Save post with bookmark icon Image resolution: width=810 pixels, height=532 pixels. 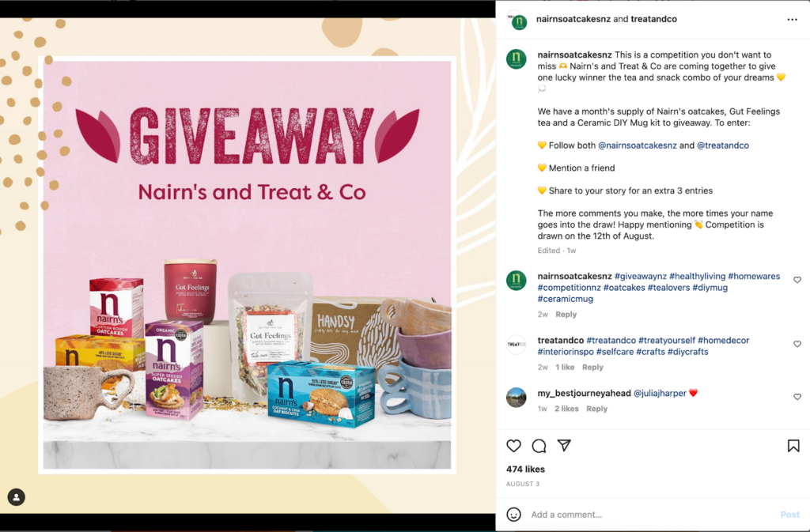point(793,446)
